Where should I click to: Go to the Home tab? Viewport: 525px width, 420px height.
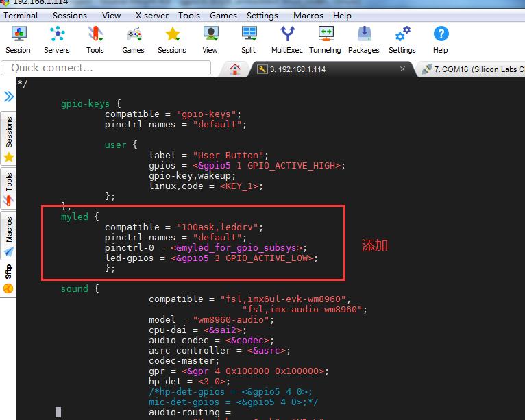click(x=235, y=69)
